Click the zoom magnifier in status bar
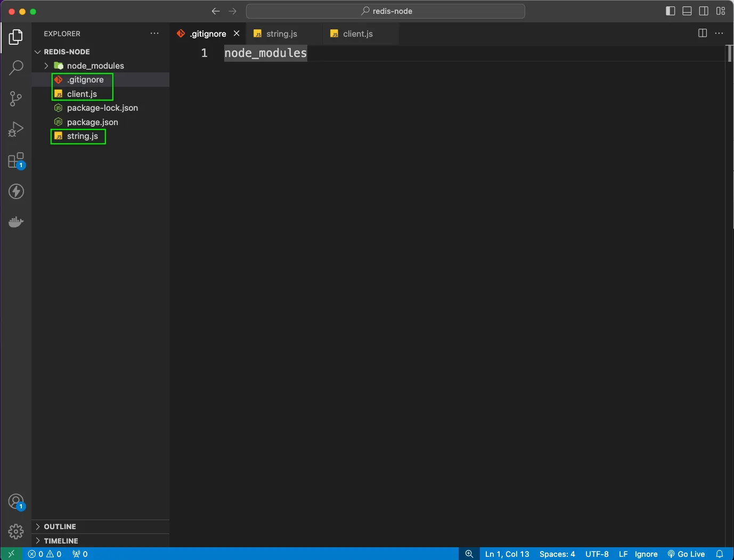The image size is (734, 560). 469,554
